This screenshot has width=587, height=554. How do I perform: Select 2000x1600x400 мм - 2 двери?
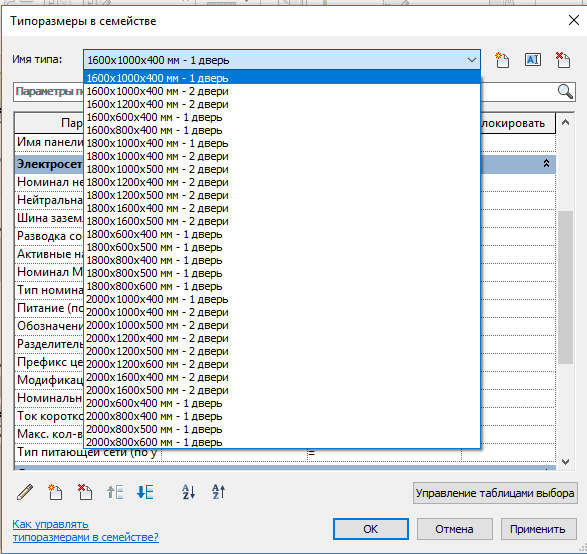[x=282, y=377]
